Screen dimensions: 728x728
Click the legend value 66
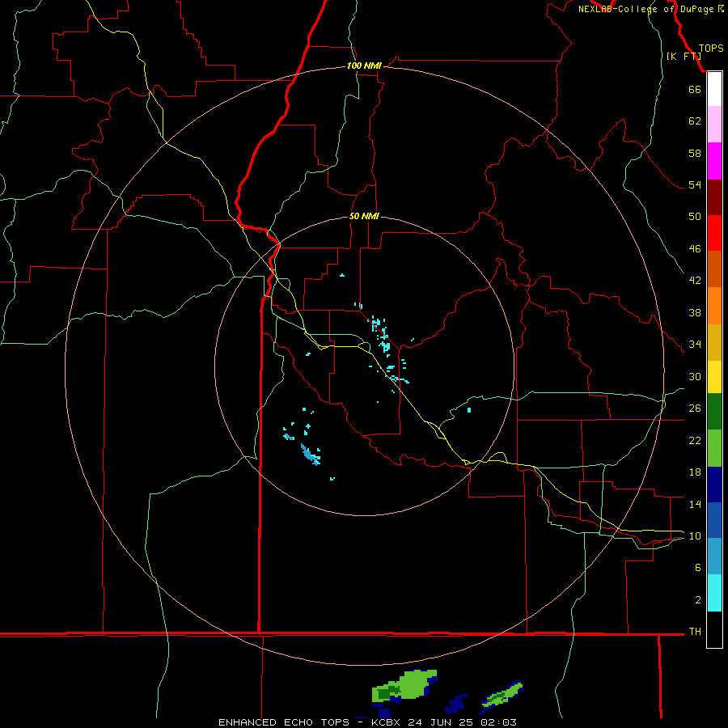click(695, 89)
